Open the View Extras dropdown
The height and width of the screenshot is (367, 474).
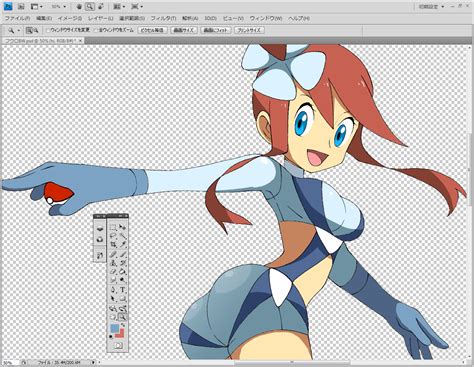point(37,6)
